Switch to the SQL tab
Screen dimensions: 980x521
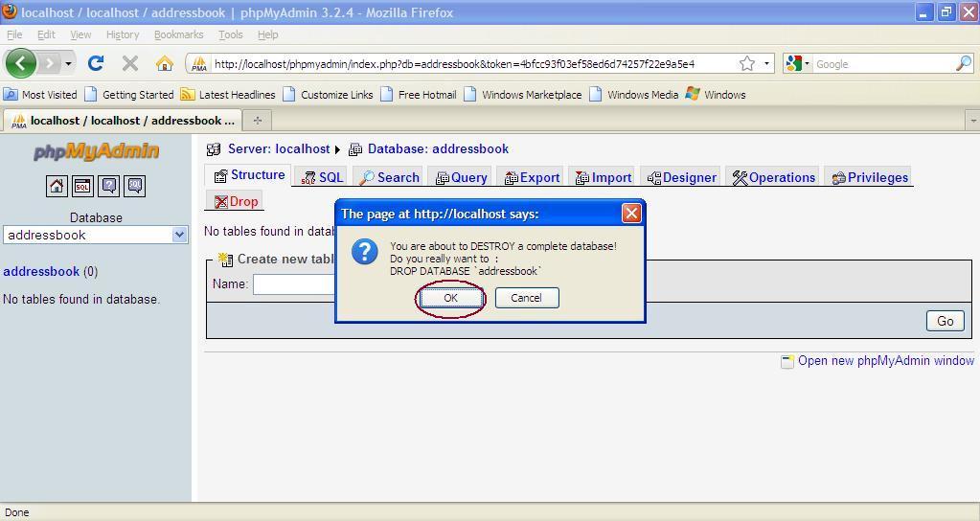point(323,177)
